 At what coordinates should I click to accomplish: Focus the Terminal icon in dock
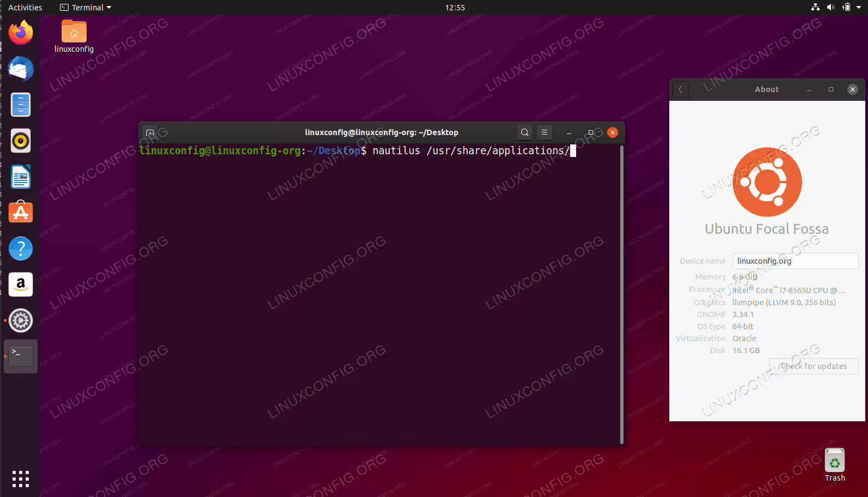point(21,356)
